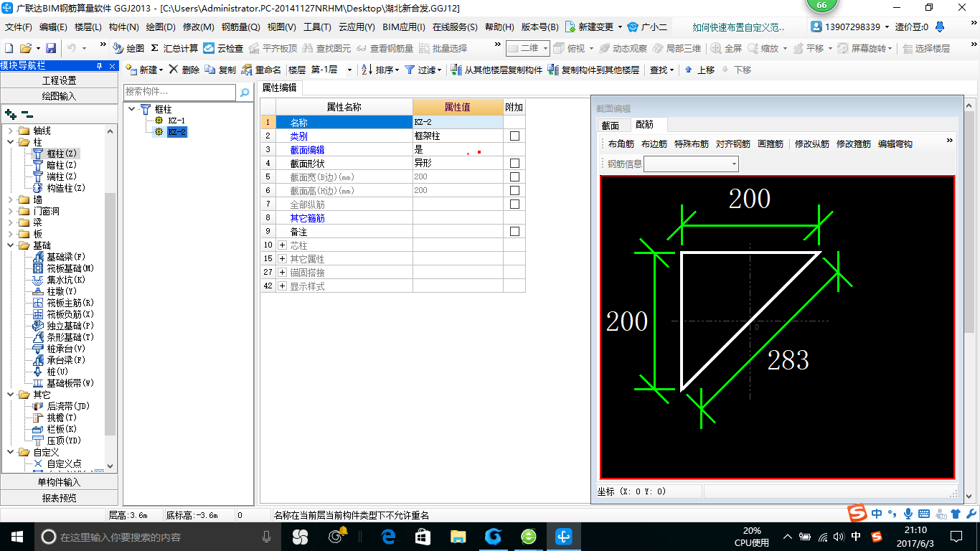Toggle 截面高(H边) row 附加 checkbox
The width and height of the screenshot is (980, 551).
click(514, 190)
